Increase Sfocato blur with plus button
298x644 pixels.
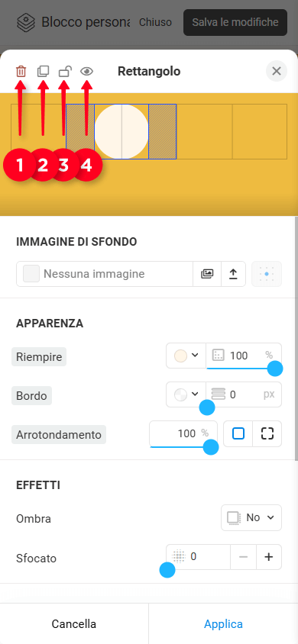click(x=269, y=557)
